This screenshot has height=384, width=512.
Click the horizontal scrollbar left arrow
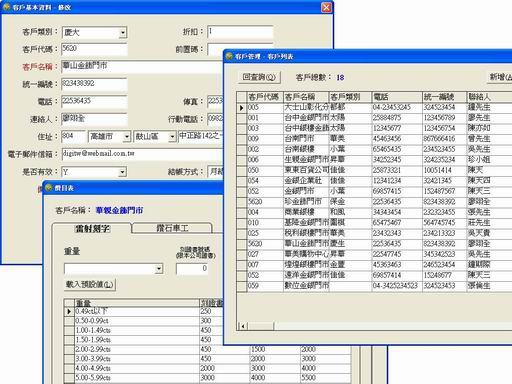[x=243, y=326]
